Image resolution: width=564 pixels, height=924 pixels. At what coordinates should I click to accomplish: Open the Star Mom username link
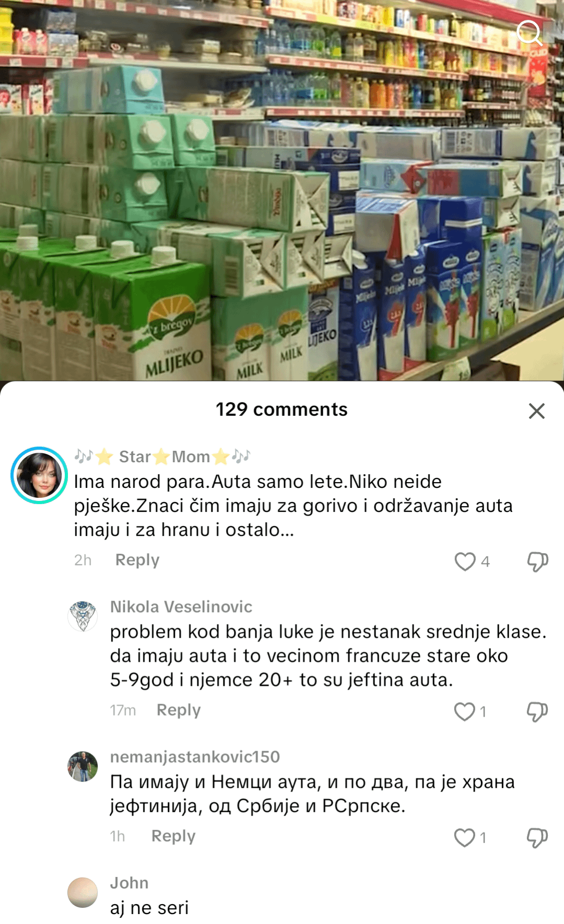(x=162, y=457)
